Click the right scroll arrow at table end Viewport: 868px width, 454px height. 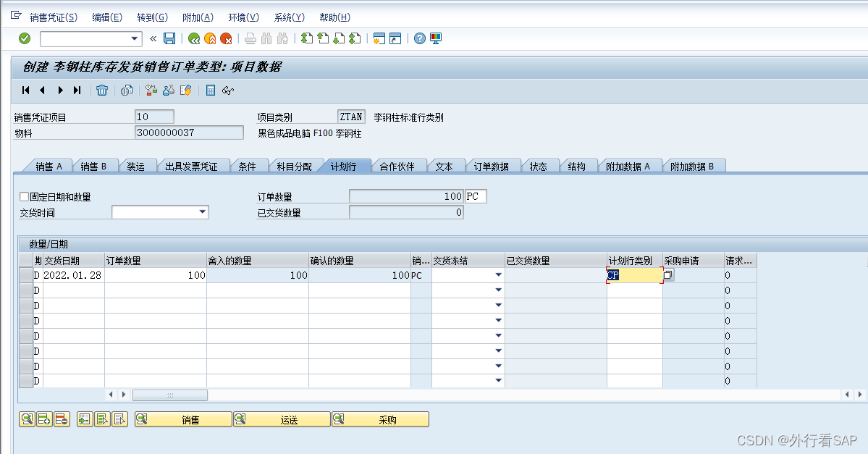coord(859,394)
